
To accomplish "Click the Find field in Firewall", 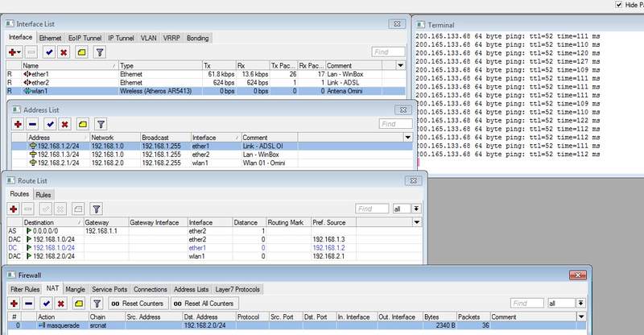I will pos(527,304).
